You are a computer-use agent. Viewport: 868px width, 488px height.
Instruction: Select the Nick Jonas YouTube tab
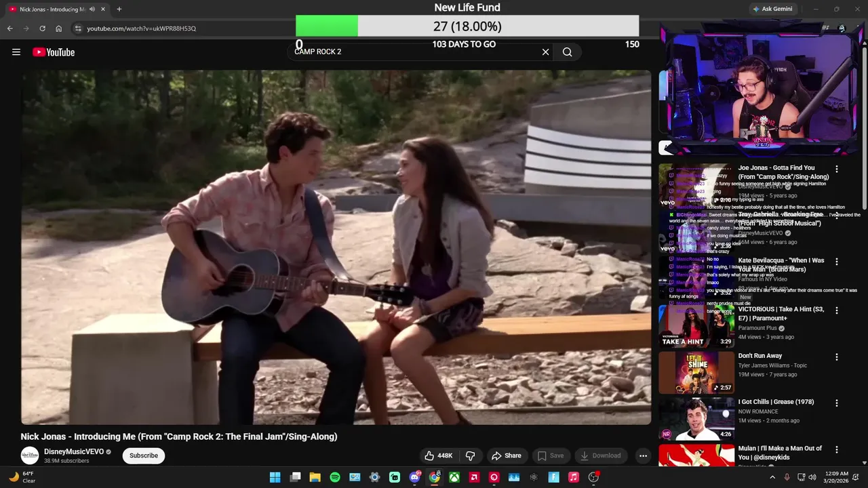pos(58,9)
